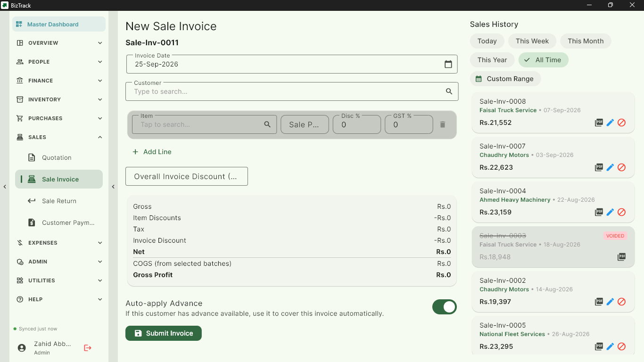644x362 pixels.
Task: Expand the EXPENSES section
Action: 59,243
